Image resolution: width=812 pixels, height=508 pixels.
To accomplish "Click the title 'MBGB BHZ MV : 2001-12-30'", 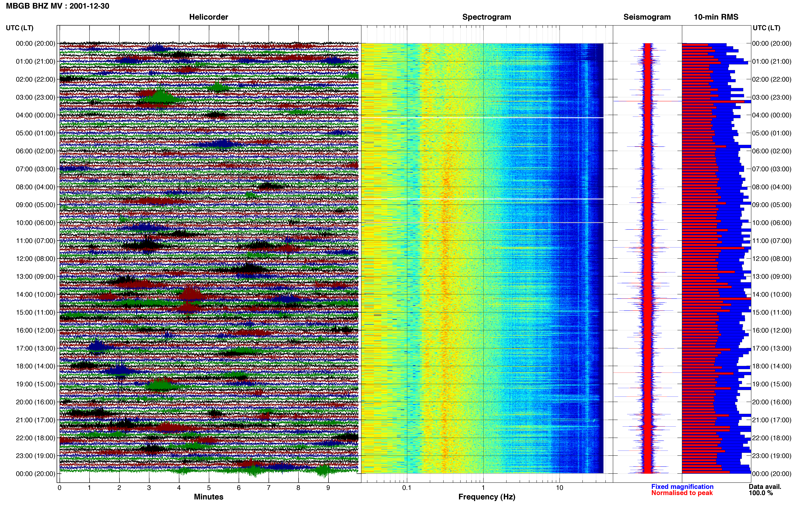I will coord(57,6).
